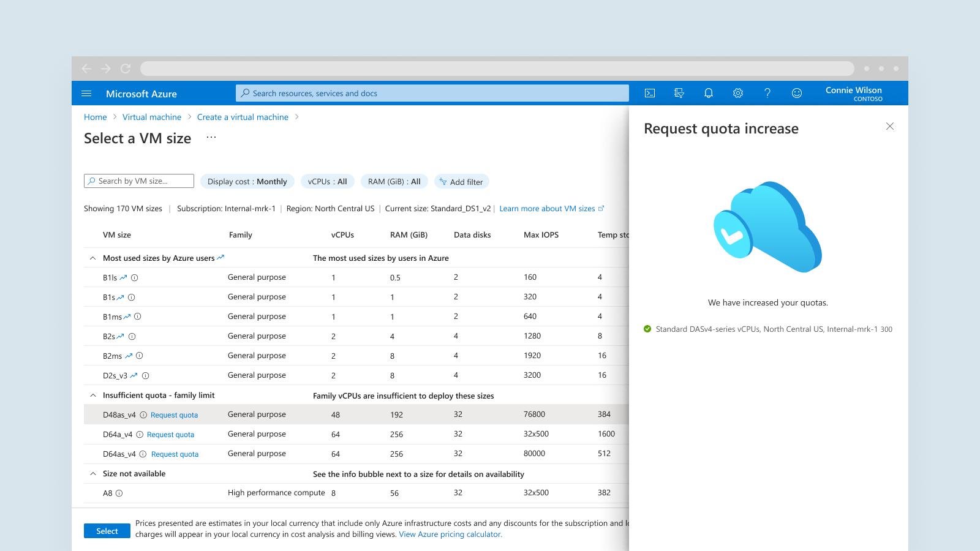Open the help question mark icon

pos(767,93)
